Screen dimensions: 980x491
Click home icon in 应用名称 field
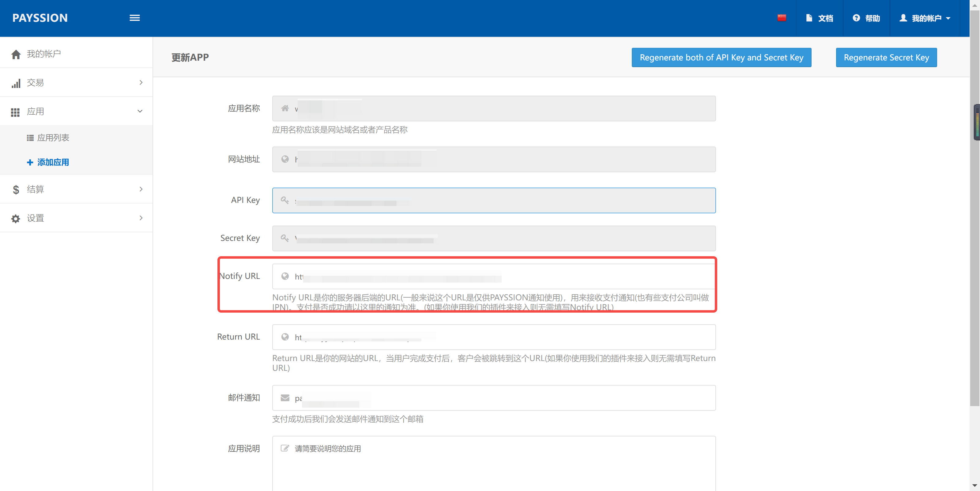[285, 108]
